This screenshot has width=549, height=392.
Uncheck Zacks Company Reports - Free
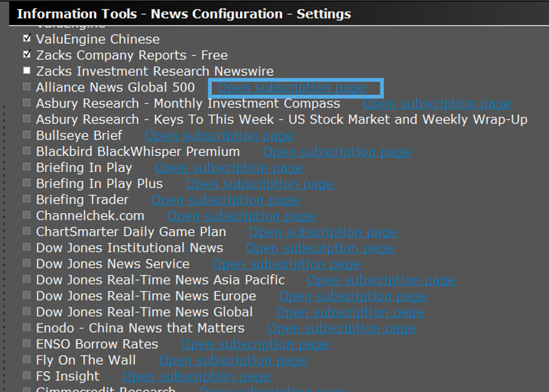pyautogui.click(x=26, y=54)
